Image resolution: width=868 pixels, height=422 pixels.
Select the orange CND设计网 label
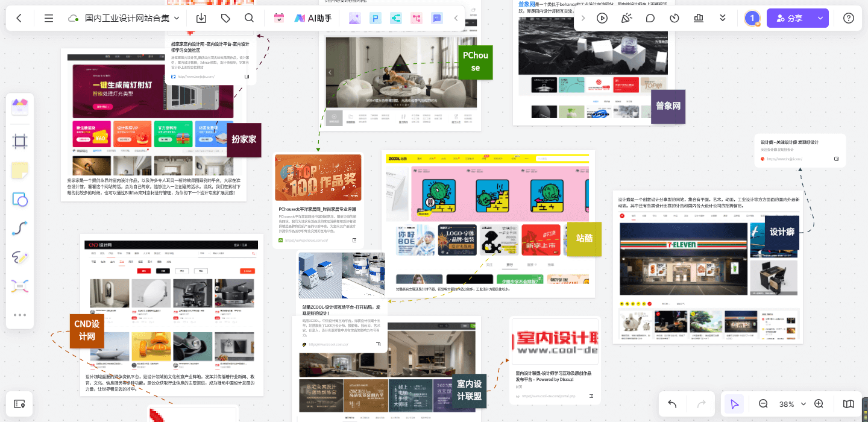(87, 331)
